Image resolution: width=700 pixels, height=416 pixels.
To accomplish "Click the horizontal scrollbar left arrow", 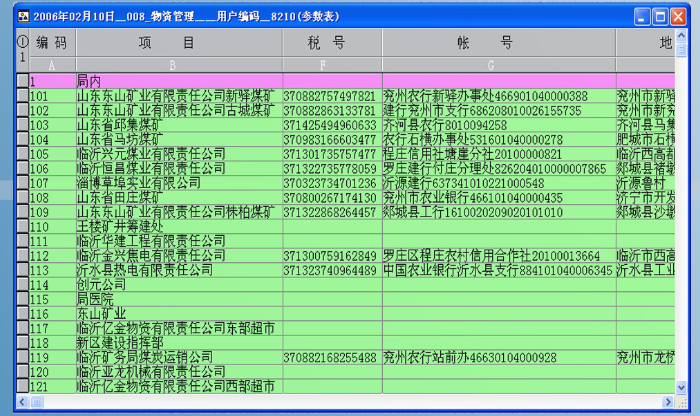I will pyautogui.click(x=22, y=401).
